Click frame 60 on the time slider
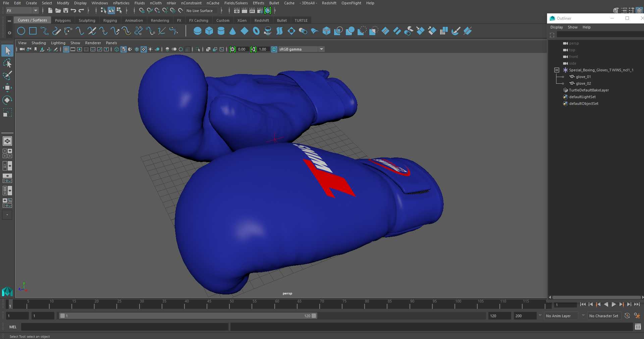644x339 pixels. (x=277, y=304)
